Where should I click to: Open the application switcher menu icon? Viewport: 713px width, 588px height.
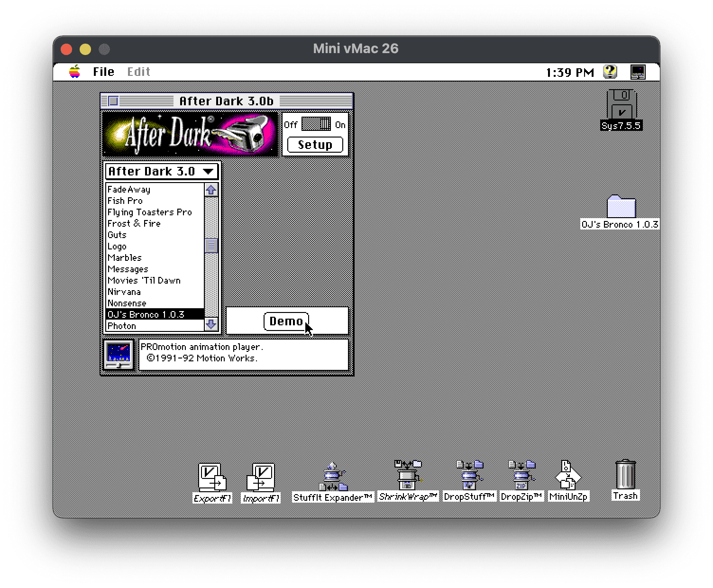(638, 72)
